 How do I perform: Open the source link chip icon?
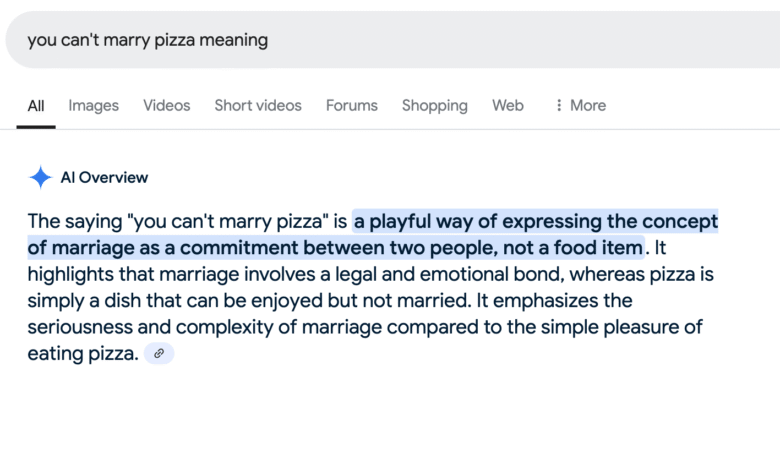159,354
